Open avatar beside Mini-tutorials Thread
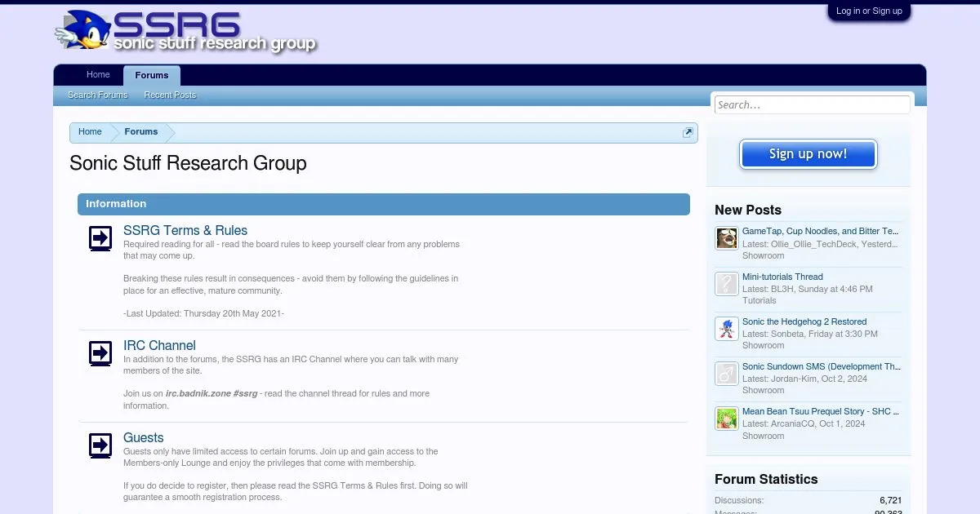This screenshot has height=514, width=980. coord(726,283)
